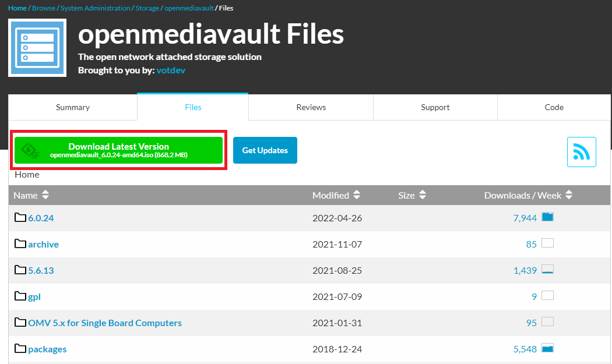Viewport: 612px width, 364px height.
Task: Open the votdev author link
Action: (171, 70)
